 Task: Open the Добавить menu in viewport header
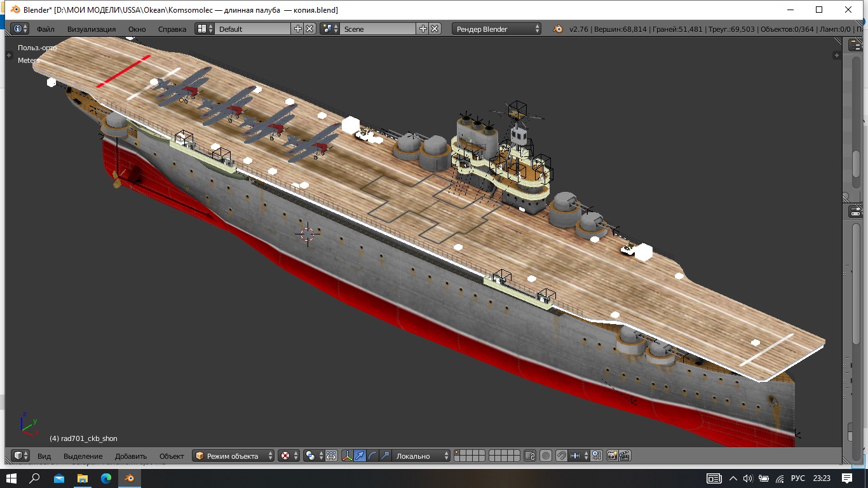(x=131, y=456)
